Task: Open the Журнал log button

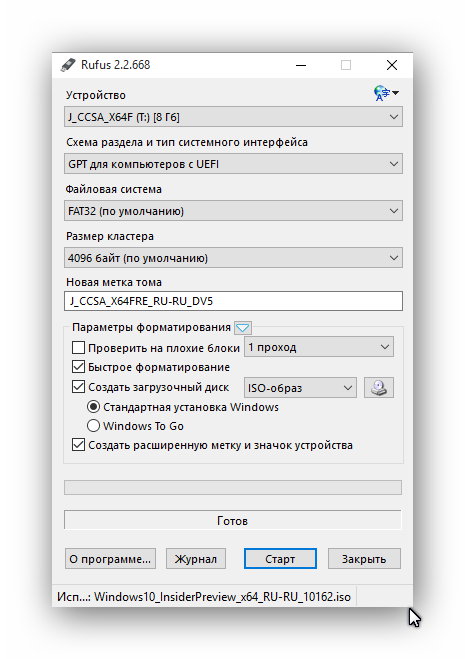Action: 196,559
